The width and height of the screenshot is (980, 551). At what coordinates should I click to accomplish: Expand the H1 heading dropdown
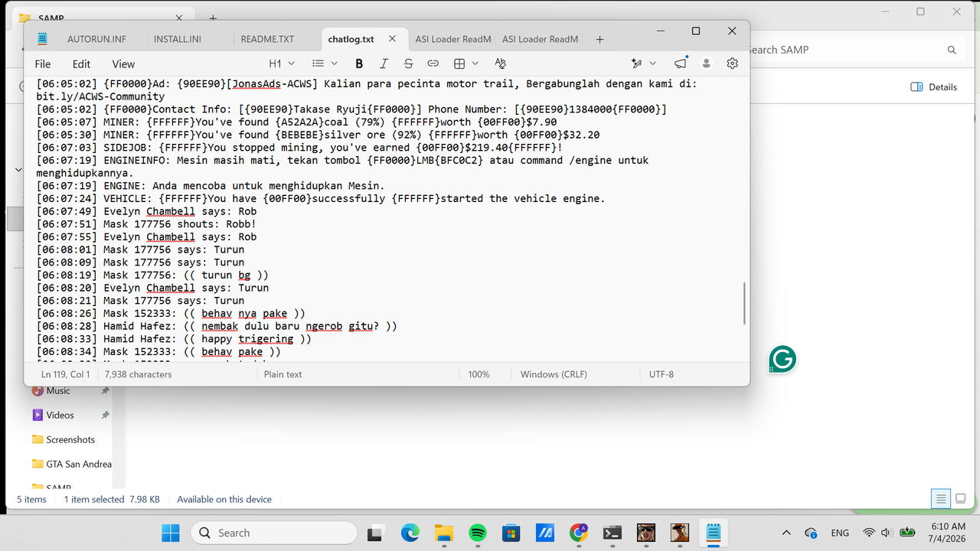tap(283, 64)
